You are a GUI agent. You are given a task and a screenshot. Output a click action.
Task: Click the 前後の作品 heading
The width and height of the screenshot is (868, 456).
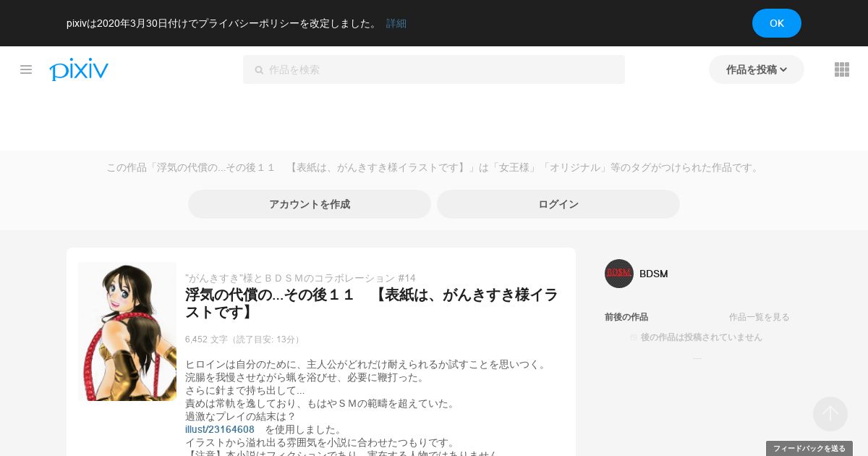(626, 317)
